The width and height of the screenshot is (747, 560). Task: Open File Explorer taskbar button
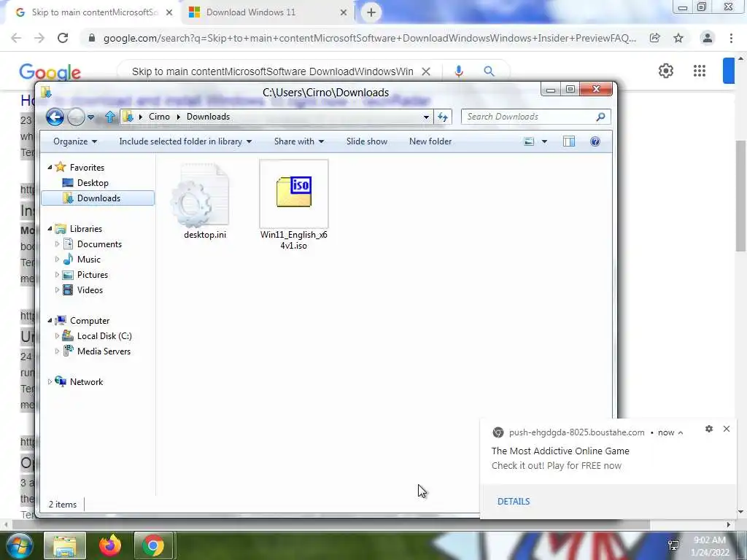(65, 545)
